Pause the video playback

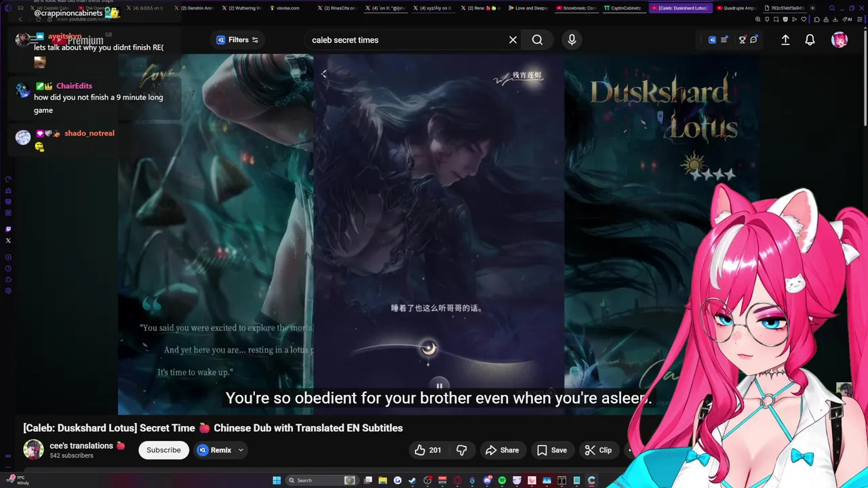pyautogui.click(x=439, y=385)
